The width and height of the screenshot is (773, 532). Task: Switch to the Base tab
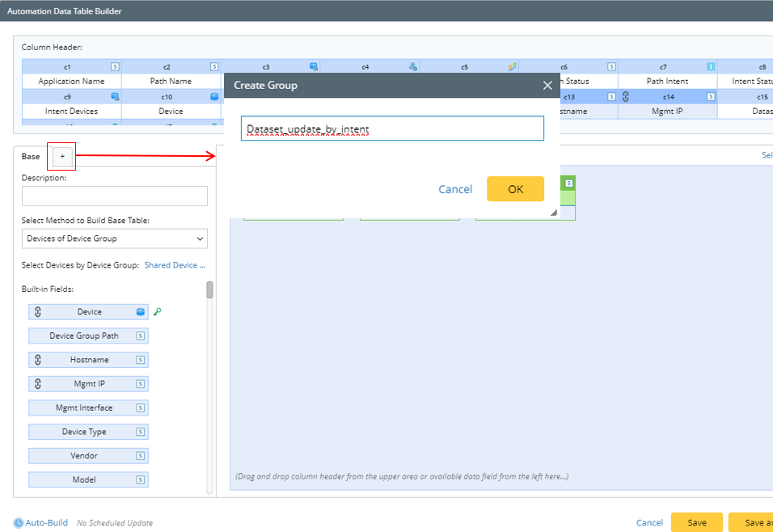(x=31, y=156)
